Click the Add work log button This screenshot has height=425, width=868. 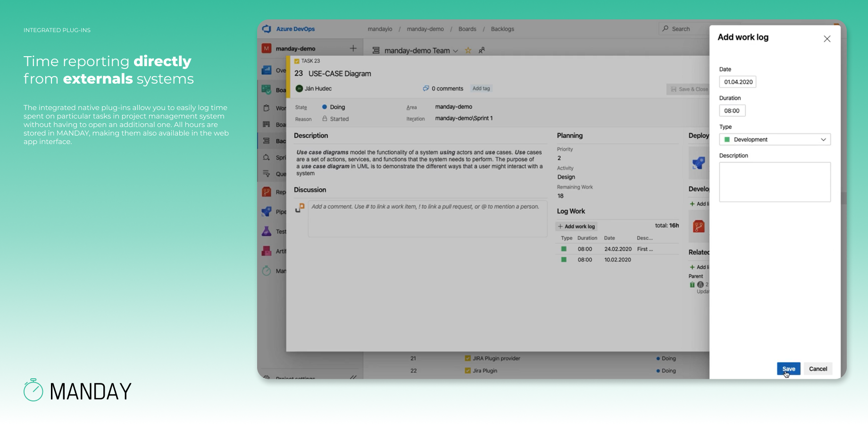click(x=576, y=226)
